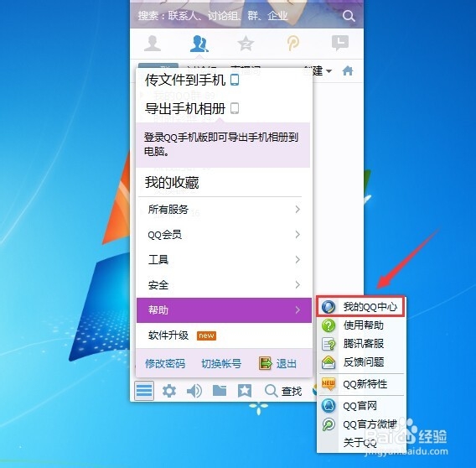Focus the contact search input field
This screenshot has width=476, height=468.
pos(237,16)
